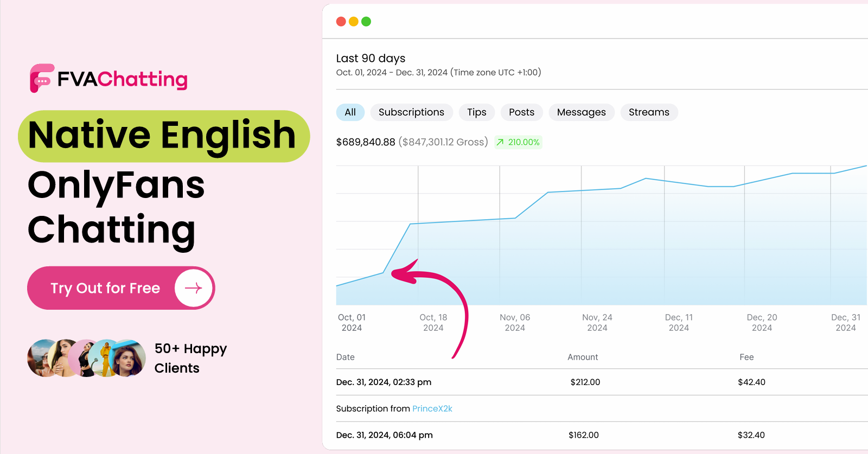
Task: Switch to the Messages tab
Action: pos(582,112)
